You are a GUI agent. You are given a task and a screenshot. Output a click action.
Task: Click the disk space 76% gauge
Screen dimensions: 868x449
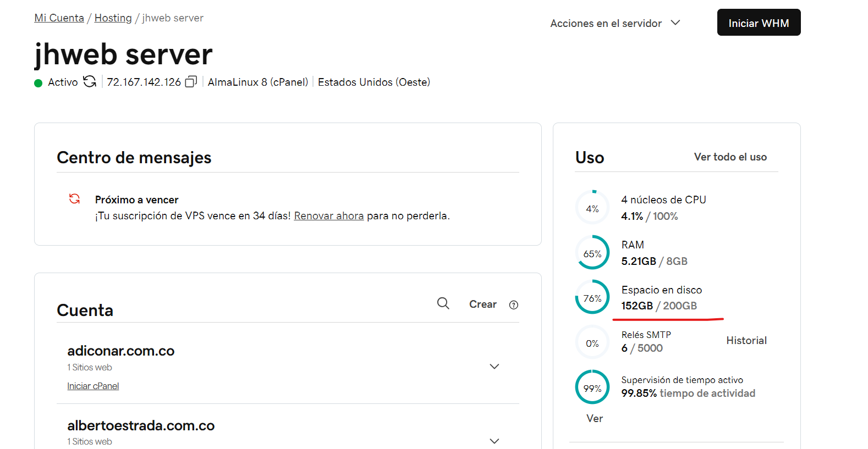pos(592,298)
